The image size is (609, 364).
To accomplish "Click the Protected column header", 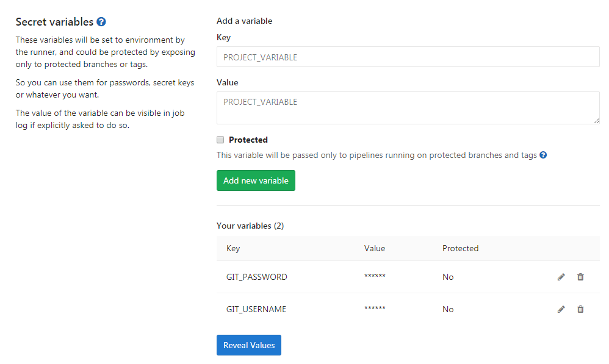I will click(x=460, y=248).
